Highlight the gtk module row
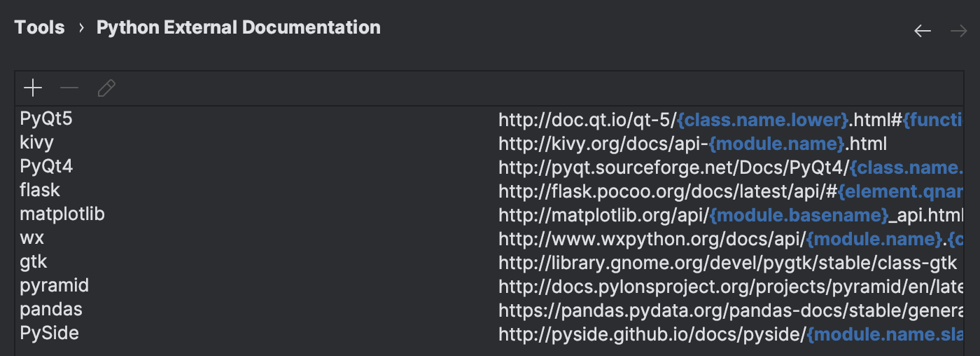This screenshot has width=980, height=356. 34,261
